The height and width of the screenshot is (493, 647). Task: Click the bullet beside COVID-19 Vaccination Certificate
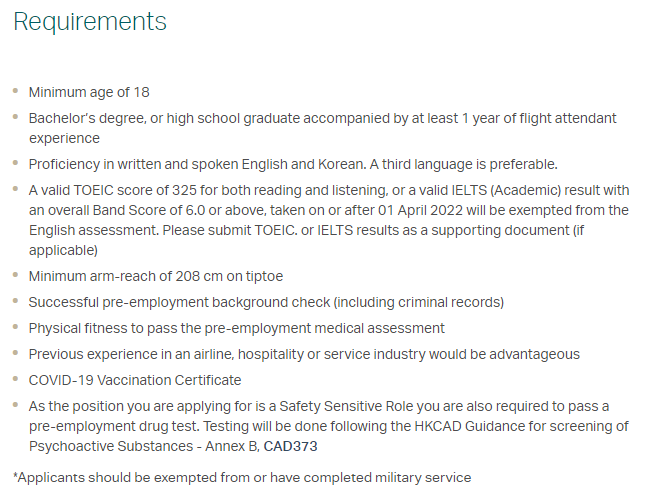(16, 379)
